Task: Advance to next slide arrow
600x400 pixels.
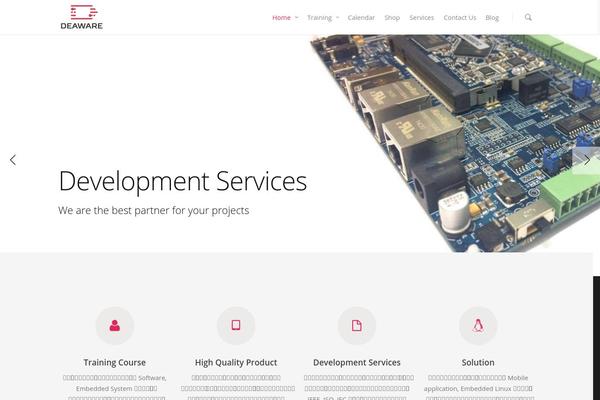Action: pos(587,160)
